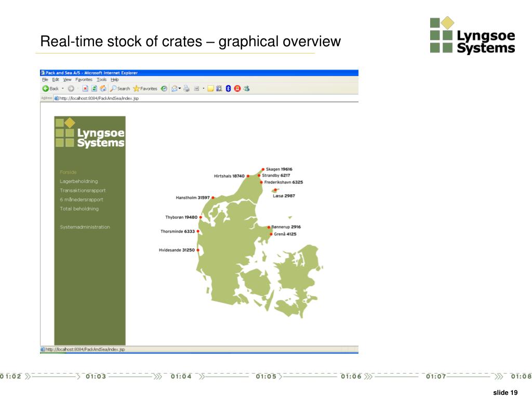This screenshot has width=532, height=399.
Task: Click the Hvidesande 31250 label
Action: [177, 250]
